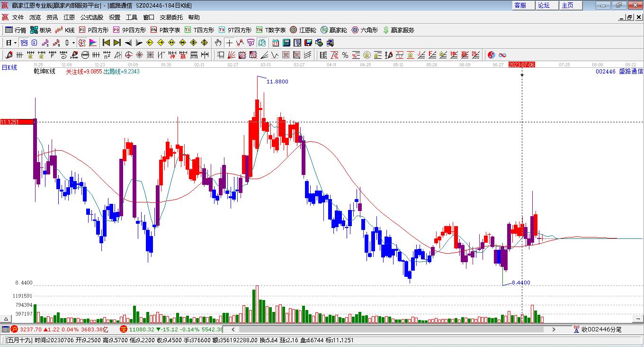Open the calendar icon showing 21
Viewport: 644px width, 347px height.
coord(275,43)
